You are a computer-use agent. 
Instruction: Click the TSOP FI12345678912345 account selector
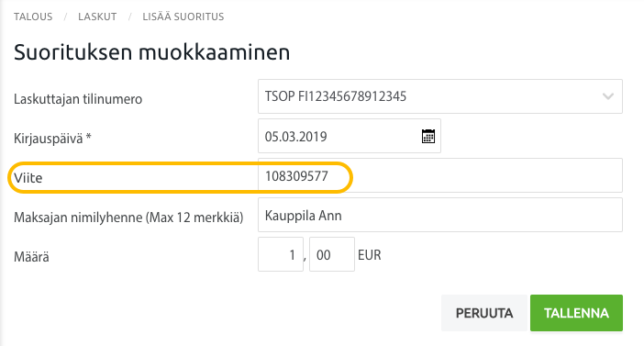point(440,96)
